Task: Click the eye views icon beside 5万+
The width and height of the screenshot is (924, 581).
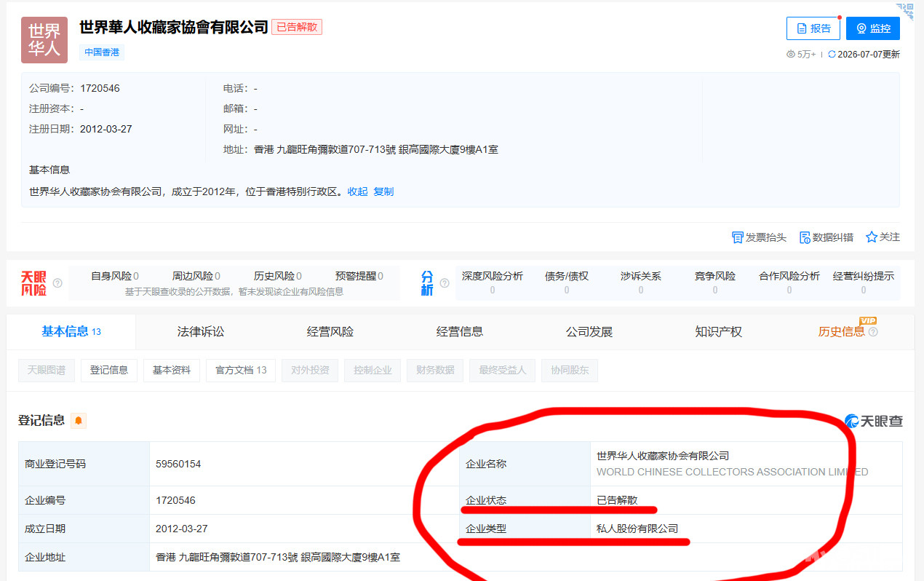Action: click(x=791, y=55)
